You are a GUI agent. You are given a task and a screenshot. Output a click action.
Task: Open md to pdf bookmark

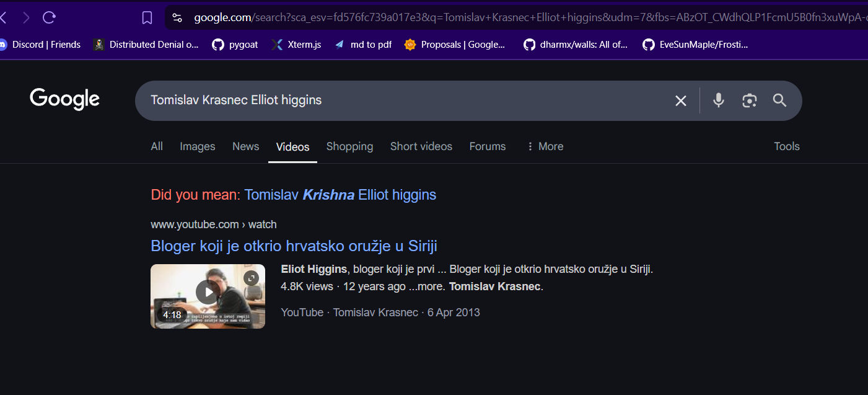tap(363, 45)
